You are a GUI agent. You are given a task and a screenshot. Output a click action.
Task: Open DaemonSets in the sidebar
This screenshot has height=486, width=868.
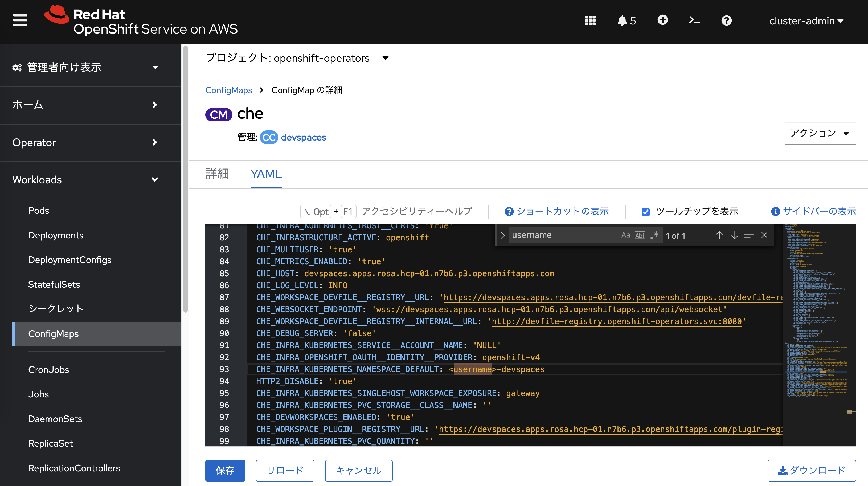55,419
